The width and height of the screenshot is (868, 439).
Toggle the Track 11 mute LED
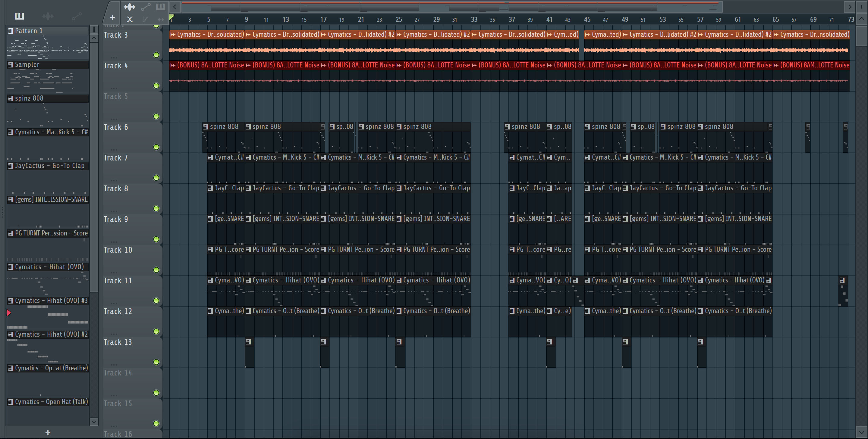156,300
